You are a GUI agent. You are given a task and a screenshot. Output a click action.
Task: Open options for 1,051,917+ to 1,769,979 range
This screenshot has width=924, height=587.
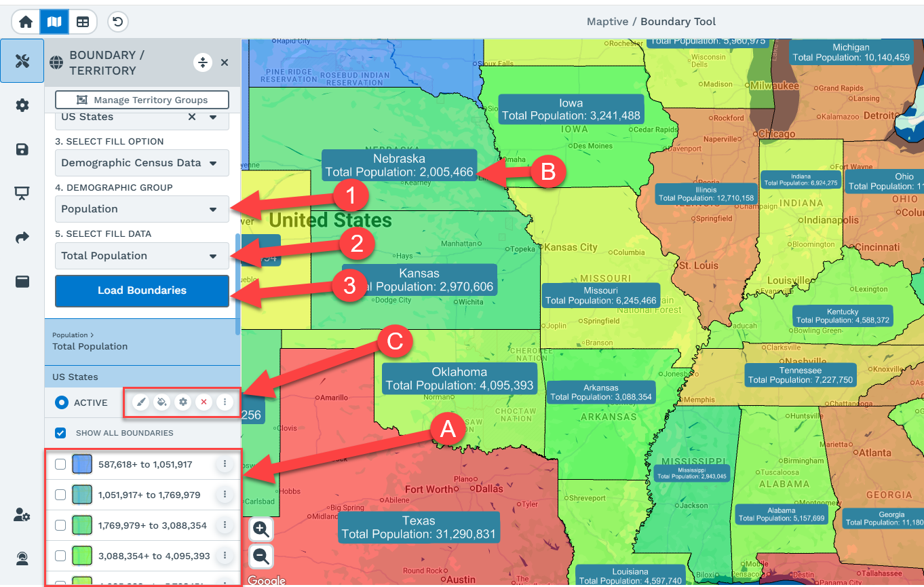point(225,495)
